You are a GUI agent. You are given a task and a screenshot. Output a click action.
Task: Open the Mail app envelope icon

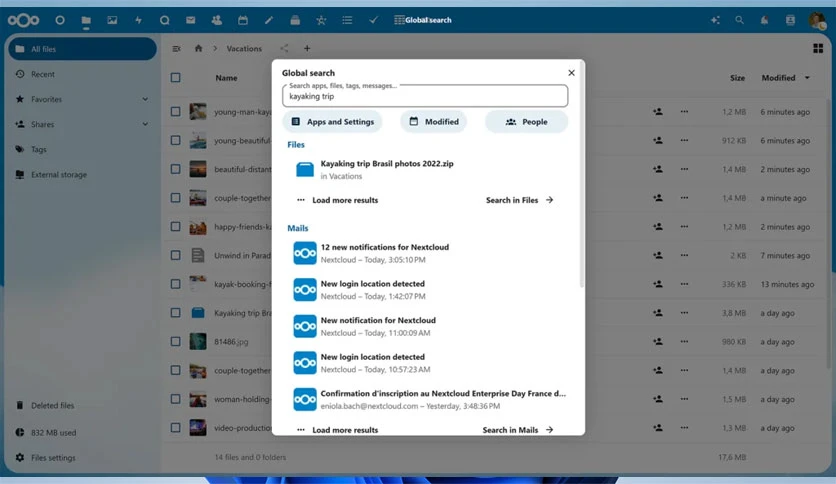190,20
